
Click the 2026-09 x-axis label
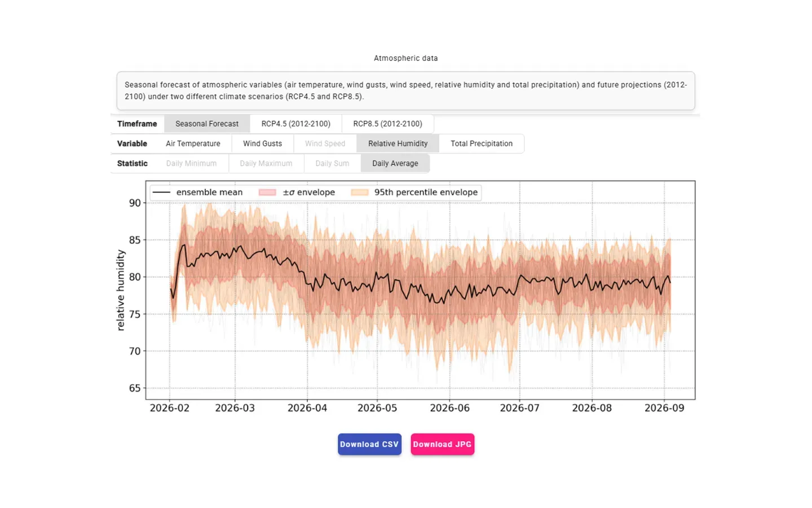click(664, 408)
